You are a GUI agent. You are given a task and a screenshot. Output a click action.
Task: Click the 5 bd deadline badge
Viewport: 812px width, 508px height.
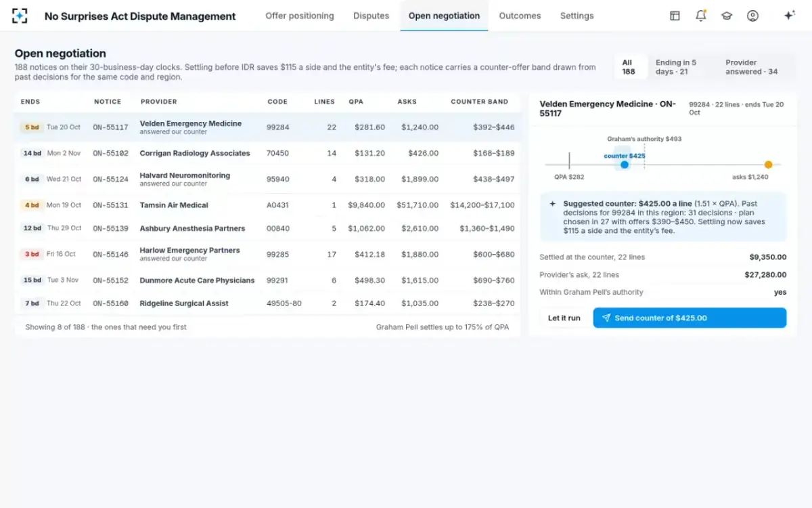point(32,127)
